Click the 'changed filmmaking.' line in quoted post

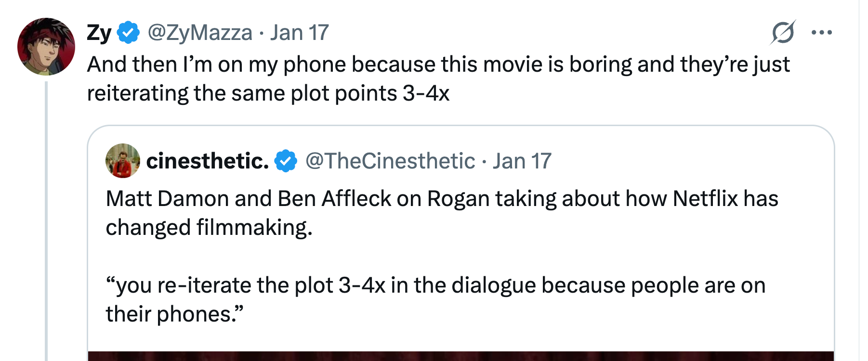tap(209, 227)
